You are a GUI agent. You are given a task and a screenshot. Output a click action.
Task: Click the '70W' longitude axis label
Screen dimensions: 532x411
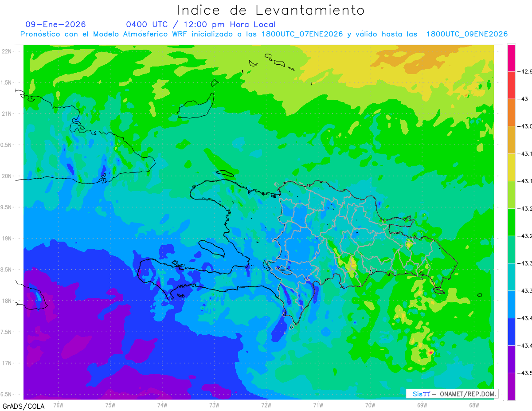(370, 405)
